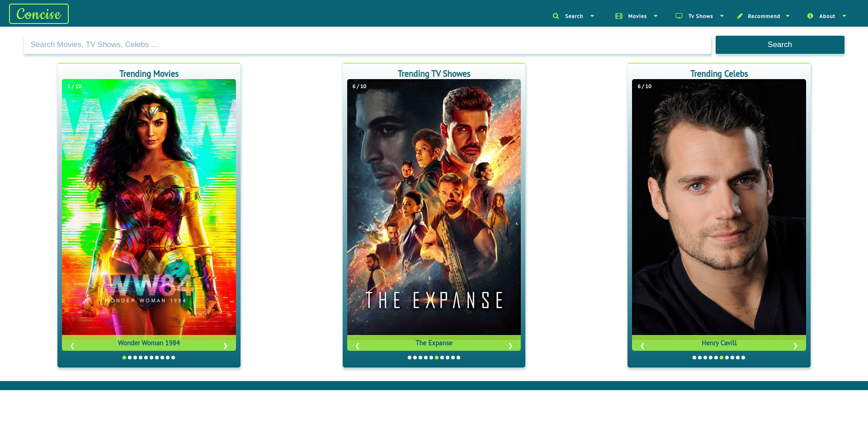Go to previous Trending TV Showes slide
The width and height of the screenshot is (868, 429).
(358, 346)
